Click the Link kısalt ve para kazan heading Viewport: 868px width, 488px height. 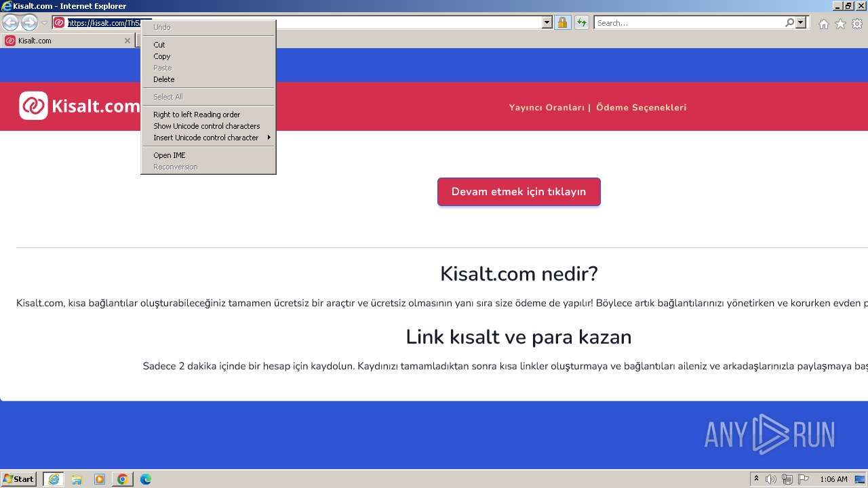[519, 337]
